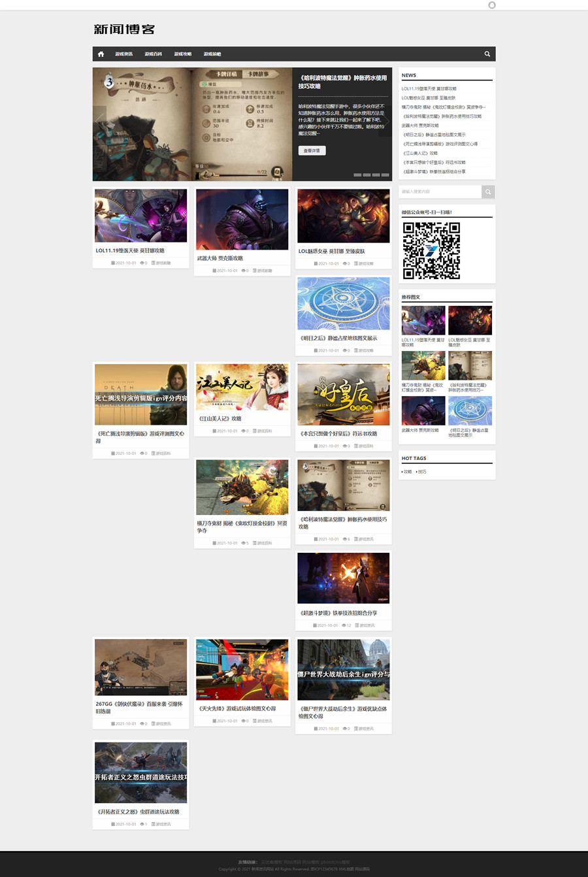Click card title 《开拓者正义之怒》虫群道途玩法攻略
Image resolution: width=588 pixels, height=877 pixels.
pos(138,812)
